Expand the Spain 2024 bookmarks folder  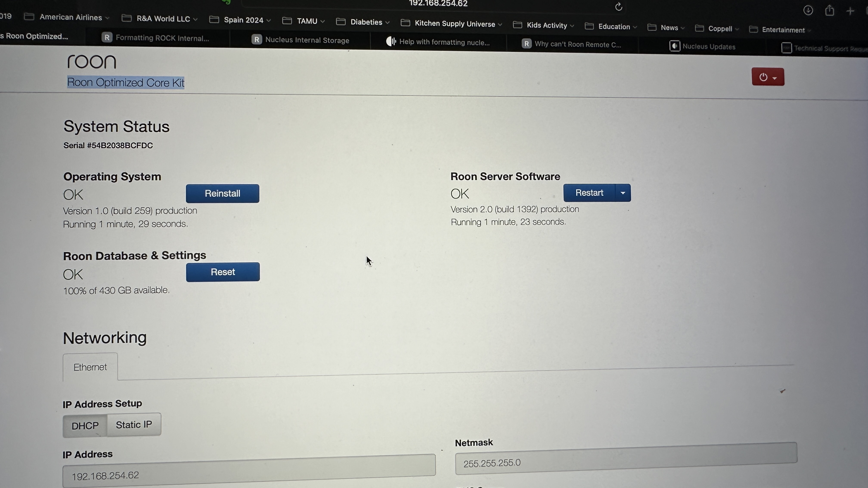point(240,20)
